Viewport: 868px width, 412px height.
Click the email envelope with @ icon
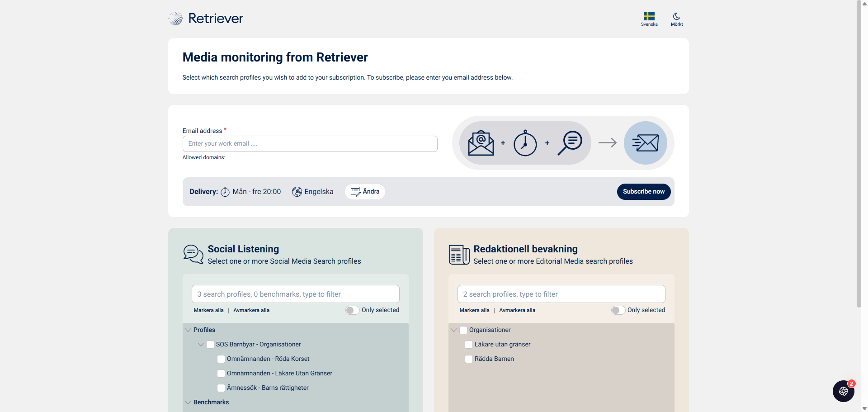click(481, 143)
